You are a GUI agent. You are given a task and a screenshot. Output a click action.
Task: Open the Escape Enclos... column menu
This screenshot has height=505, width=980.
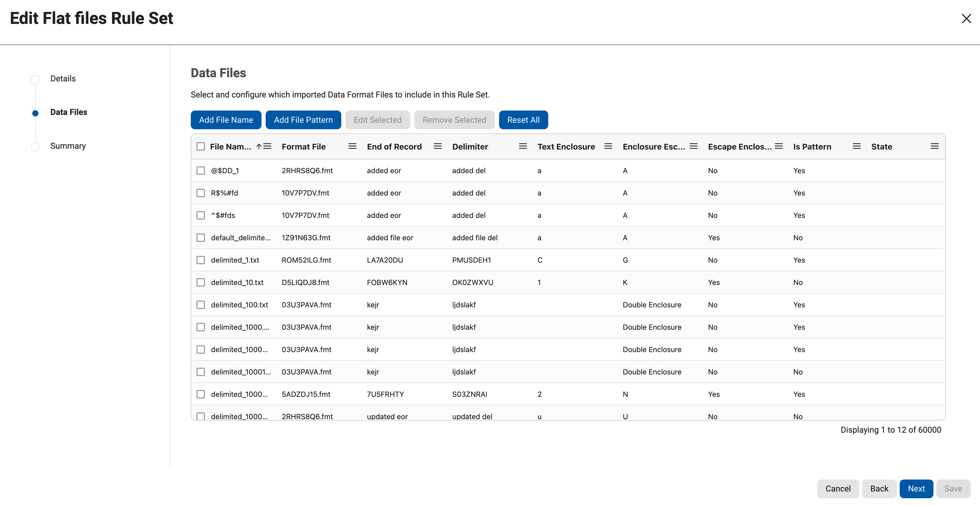point(778,146)
